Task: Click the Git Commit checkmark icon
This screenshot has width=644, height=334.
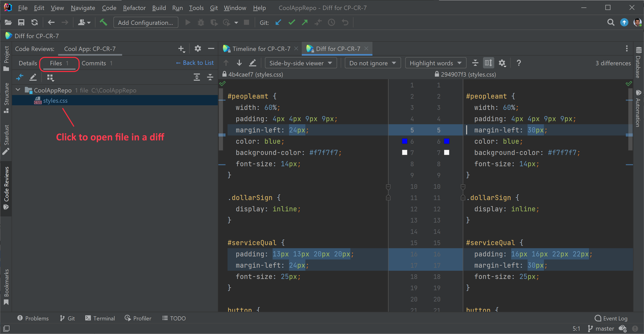Action: (292, 23)
